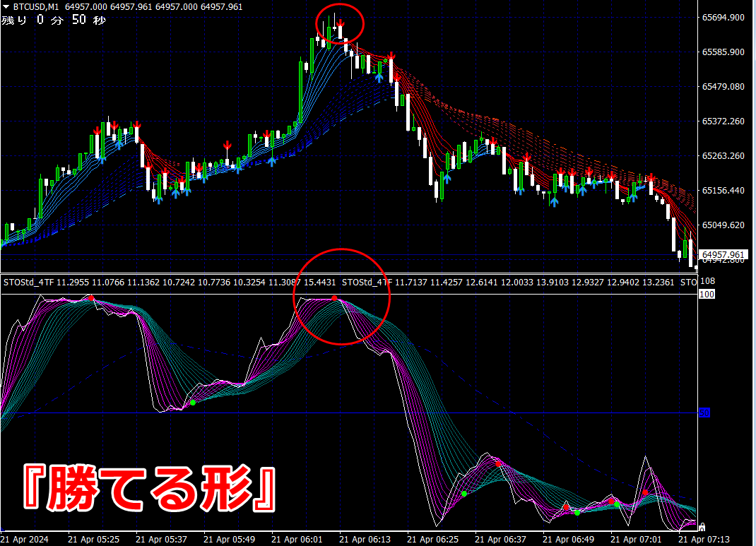Select the 21 Apr 06:13 time axis label

click(x=365, y=539)
